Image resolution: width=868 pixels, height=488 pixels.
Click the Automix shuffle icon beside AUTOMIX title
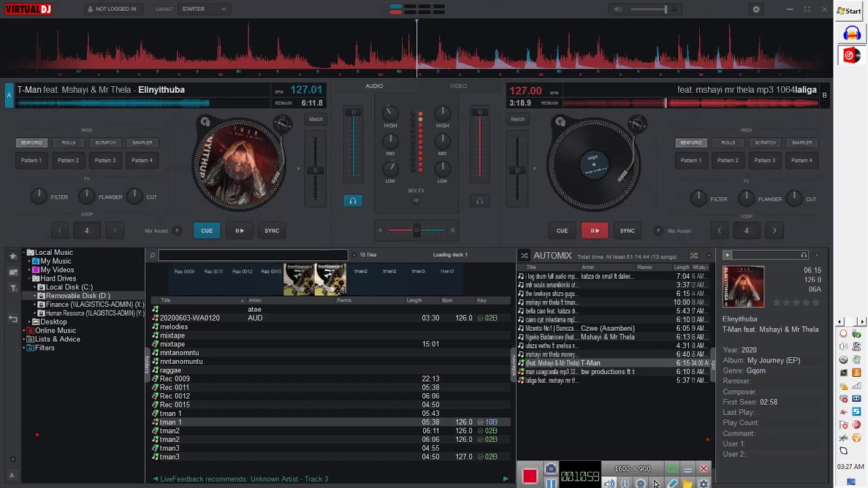coord(524,256)
